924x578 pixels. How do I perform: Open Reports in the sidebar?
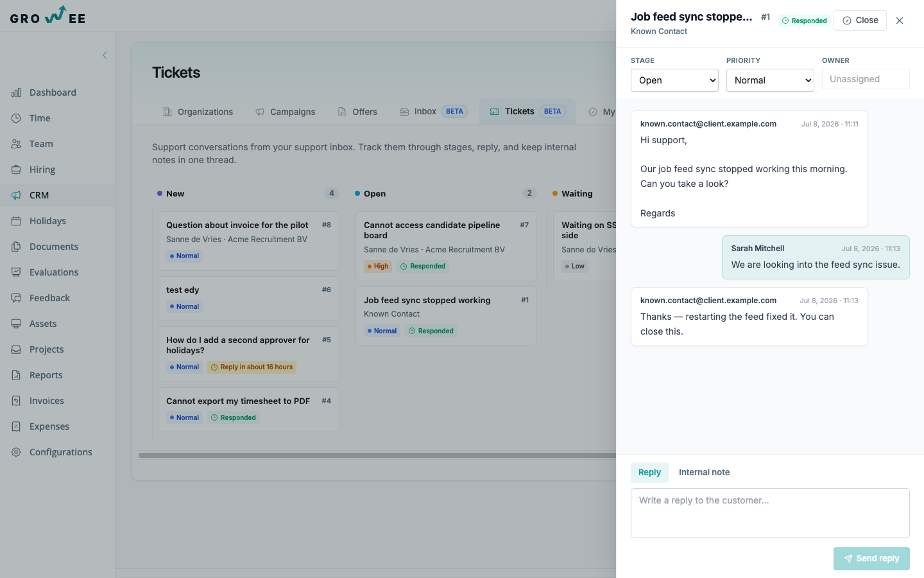pyautogui.click(x=58, y=375)
